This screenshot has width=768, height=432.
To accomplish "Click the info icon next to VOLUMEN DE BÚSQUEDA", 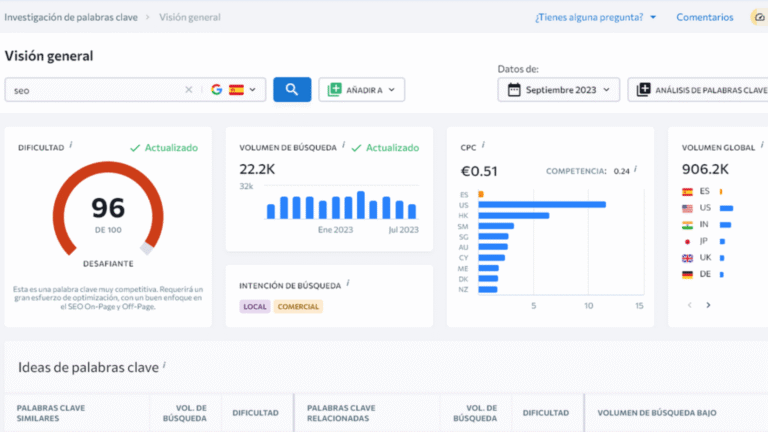I will (343, 145).
